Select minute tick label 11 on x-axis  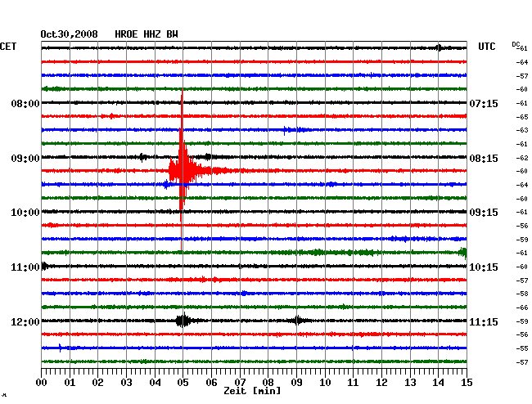[353, 382]
